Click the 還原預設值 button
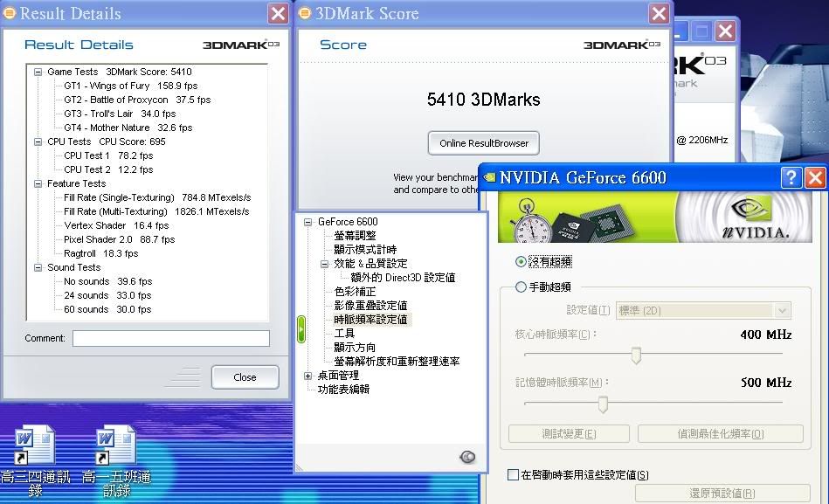The height and width of the screenshot is (504, 829). pyautogui.click(x=722, y=493)
